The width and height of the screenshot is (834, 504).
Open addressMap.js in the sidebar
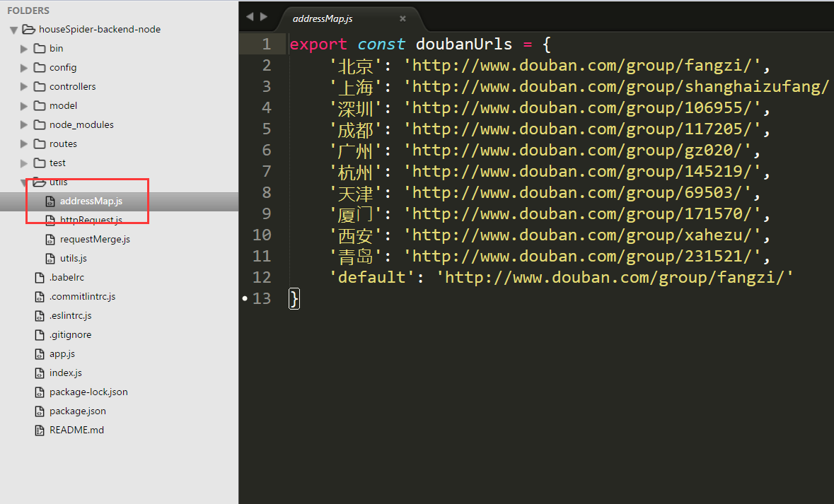[x=91, y=201]
